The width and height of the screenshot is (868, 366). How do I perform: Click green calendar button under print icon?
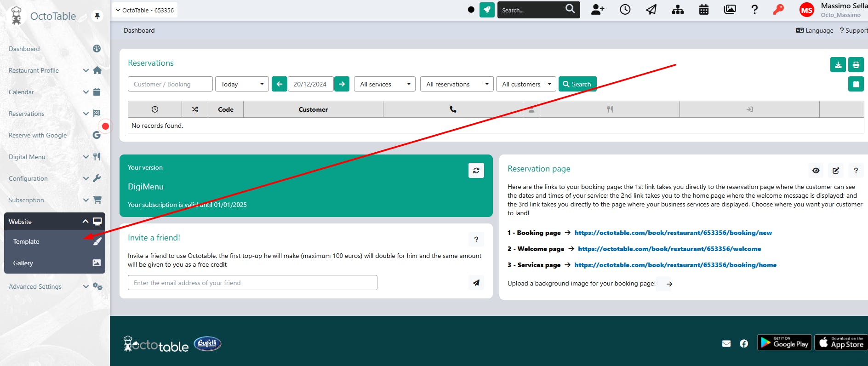coord(856,84)
